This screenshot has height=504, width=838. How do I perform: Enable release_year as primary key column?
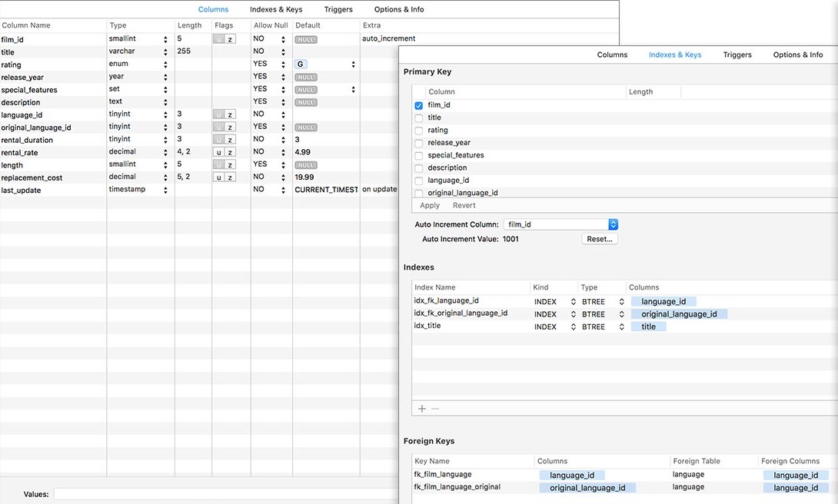pyautogui.click(x=418, y=143)
